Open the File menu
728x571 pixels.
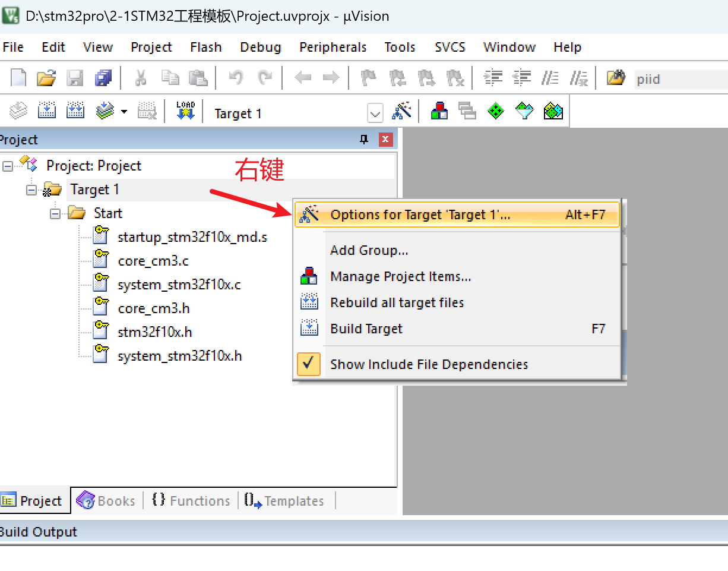point(13,47)
